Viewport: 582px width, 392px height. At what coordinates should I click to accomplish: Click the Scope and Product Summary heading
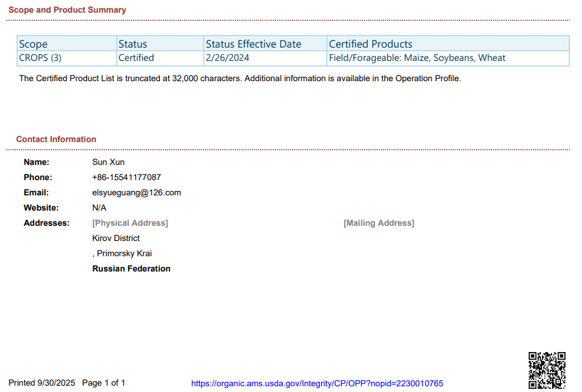click(x=67, y=10)
